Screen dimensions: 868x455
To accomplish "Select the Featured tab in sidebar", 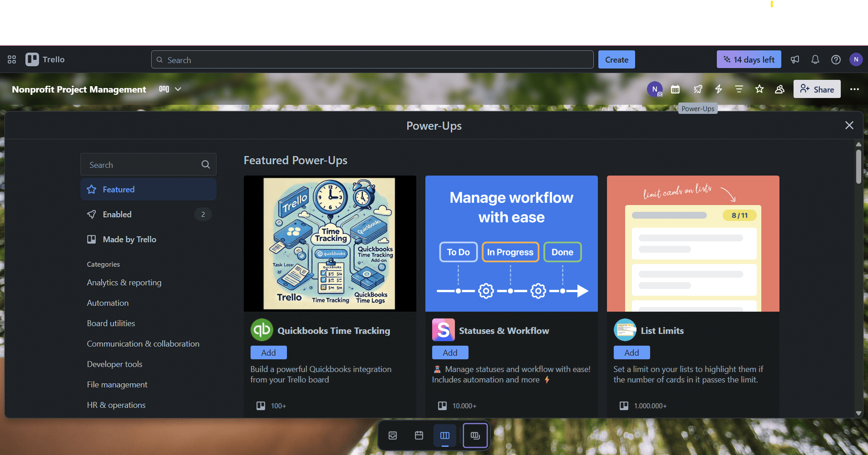I will pyautogui.click(x=148, y=189).
